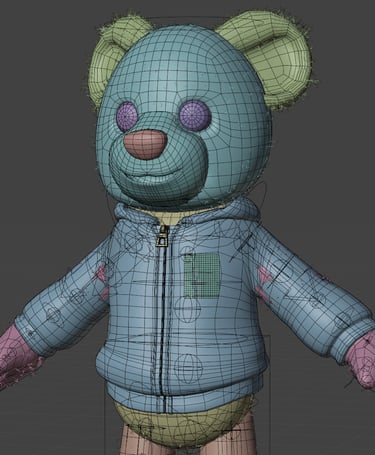Select the pink paw on viewer's left
Screen dimensions: 375x455
pyautogui.click(x=17, y=355)
